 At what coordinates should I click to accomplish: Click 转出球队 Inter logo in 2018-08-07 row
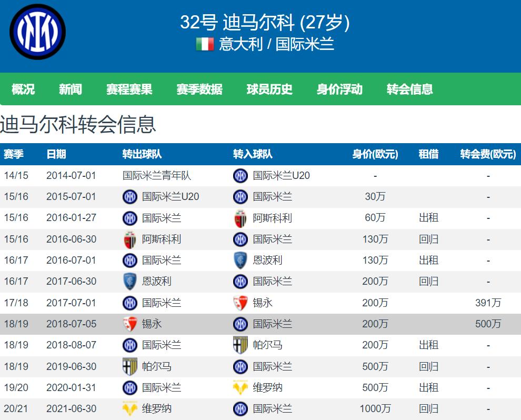129,345
